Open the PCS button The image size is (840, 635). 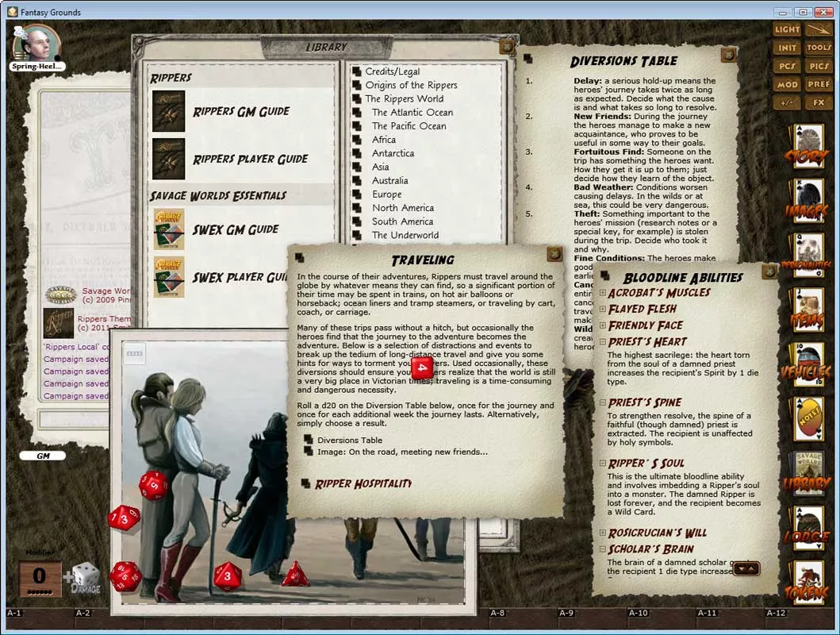(x=787, y=66)
